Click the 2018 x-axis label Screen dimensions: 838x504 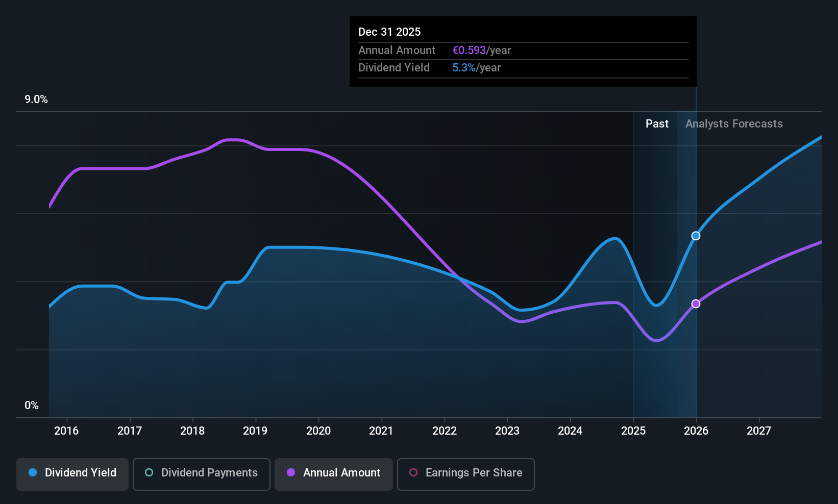(192, 431)
